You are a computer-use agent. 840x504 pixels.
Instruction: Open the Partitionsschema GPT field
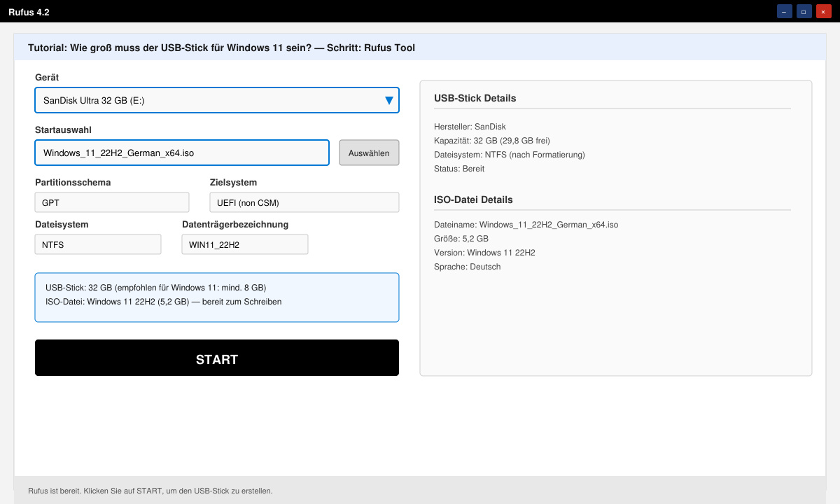coord(112,202)
